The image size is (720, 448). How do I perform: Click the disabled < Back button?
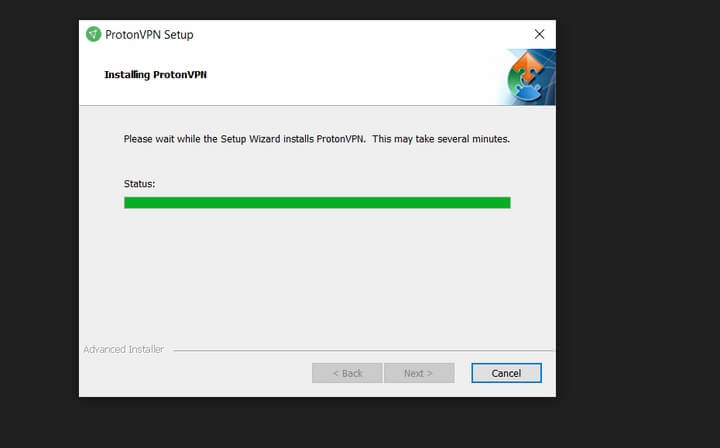click(x=347, y=373)
